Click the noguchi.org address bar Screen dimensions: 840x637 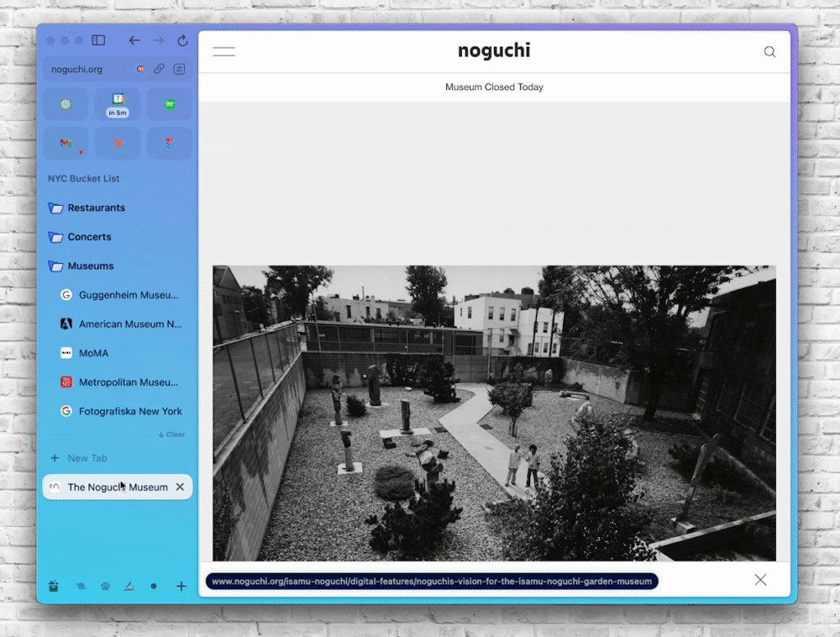117,69
